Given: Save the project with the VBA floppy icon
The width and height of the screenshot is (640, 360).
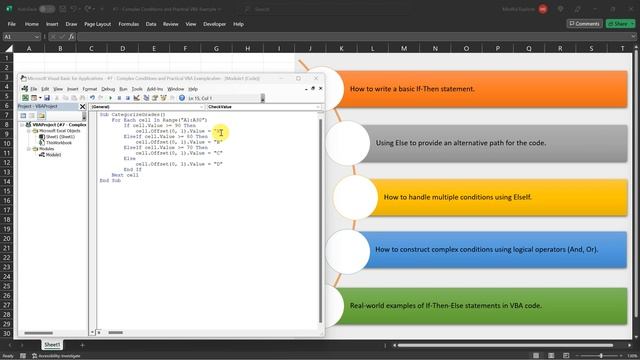Looking at the screenshot, I should 47,98.
